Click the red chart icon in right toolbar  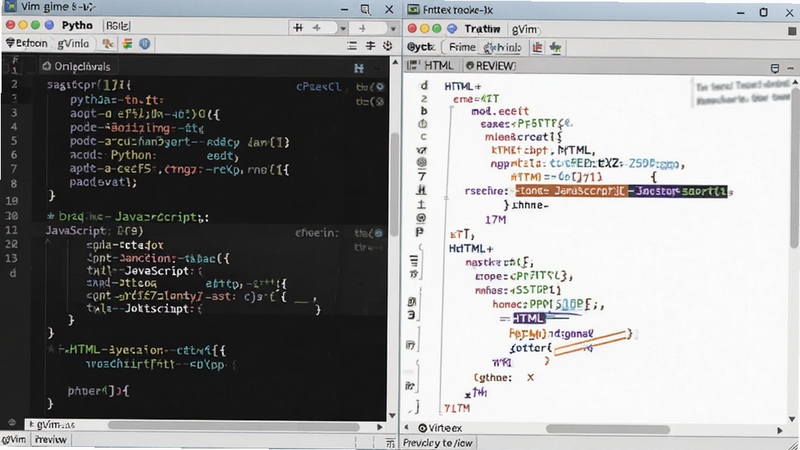click(537, 47)
